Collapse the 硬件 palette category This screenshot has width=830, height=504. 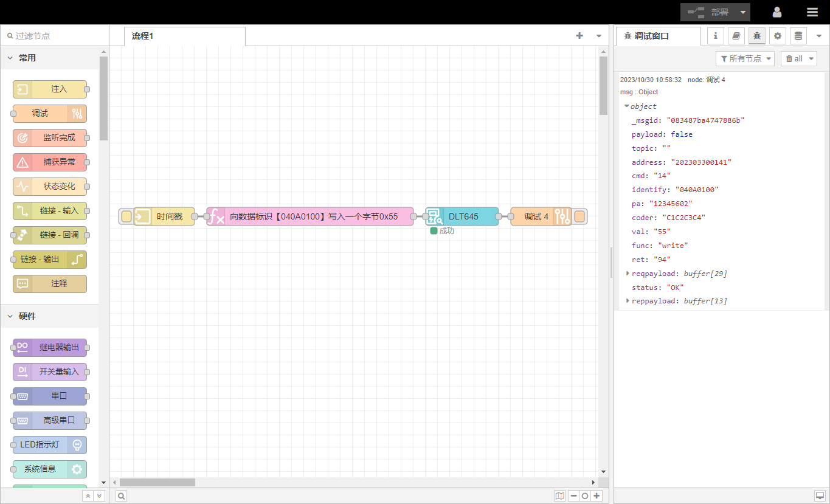click(10, 316)
